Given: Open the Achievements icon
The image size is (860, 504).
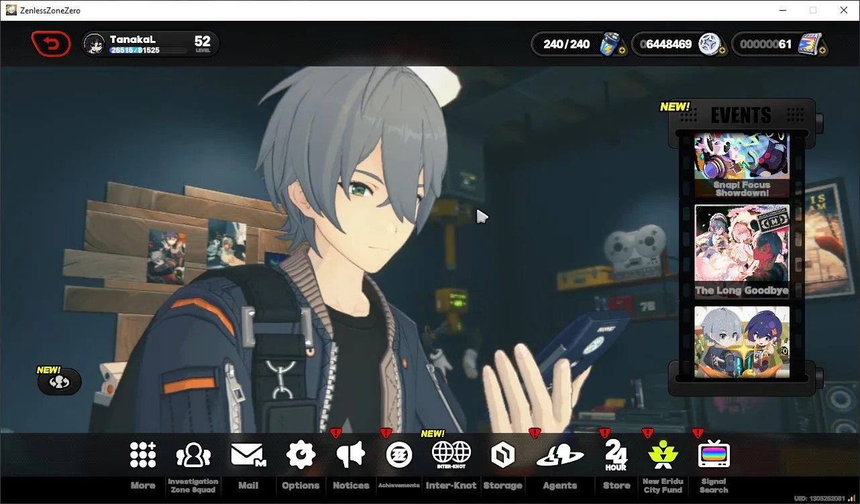Looking at the screenshot, I should (399, 455).
